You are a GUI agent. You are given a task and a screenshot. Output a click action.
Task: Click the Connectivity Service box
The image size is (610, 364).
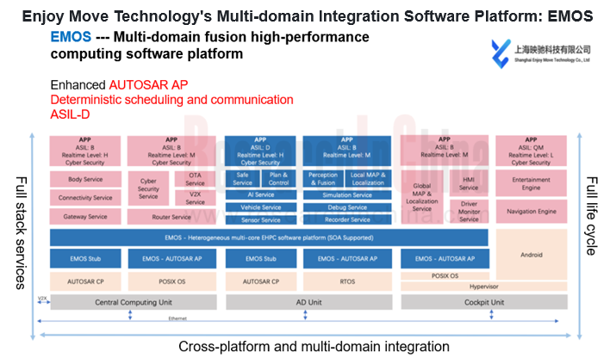coord(85,198)
